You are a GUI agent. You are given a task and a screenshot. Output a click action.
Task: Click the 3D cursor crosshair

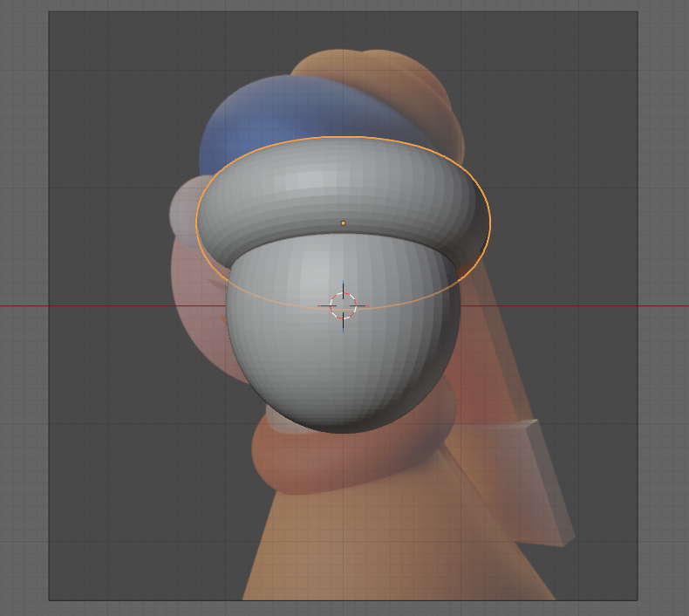[343, 305]
